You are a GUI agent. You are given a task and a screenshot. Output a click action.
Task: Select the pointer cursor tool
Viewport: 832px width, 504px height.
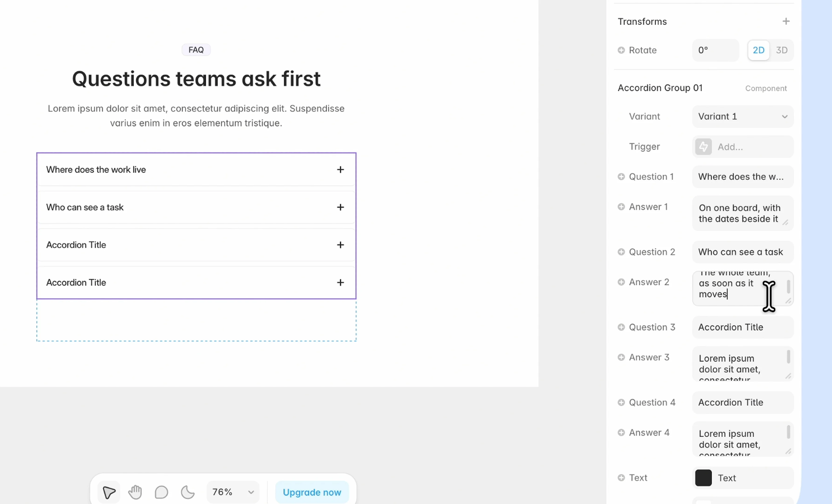click(x=109, y=492)
